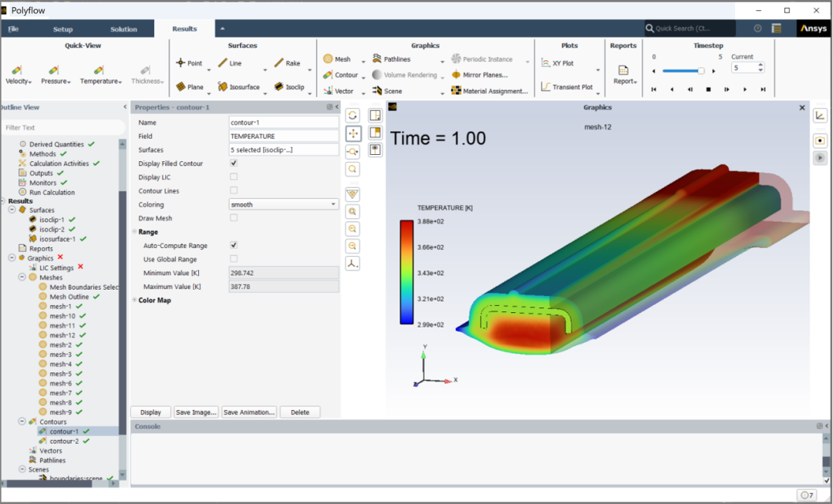833x504 pixels.
Task: Click the Save Image... button
Action: [x=196, y=412]
